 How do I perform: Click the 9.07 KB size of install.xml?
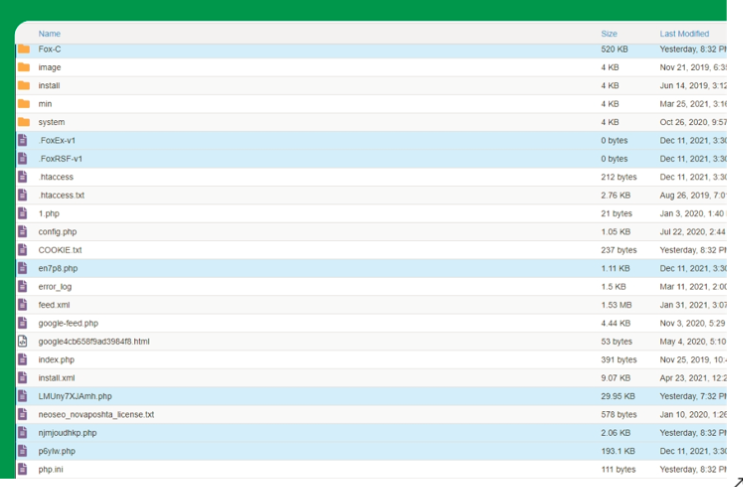pos(616,378)
